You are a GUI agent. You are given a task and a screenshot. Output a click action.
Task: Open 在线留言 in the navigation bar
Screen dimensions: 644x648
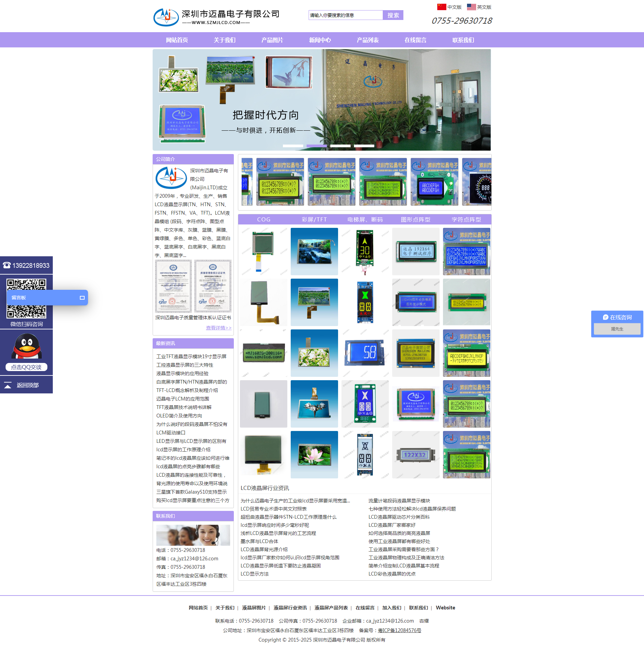(415, 40)
